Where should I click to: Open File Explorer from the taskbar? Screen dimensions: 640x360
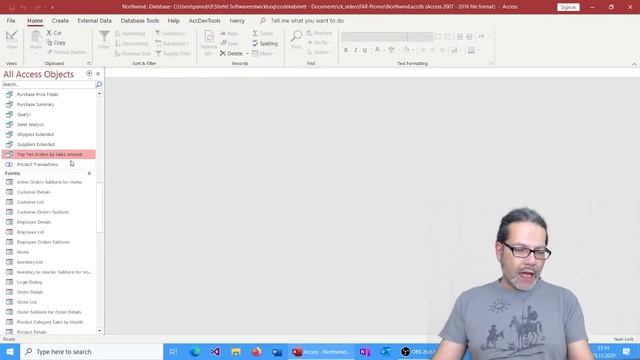point(236,352)
